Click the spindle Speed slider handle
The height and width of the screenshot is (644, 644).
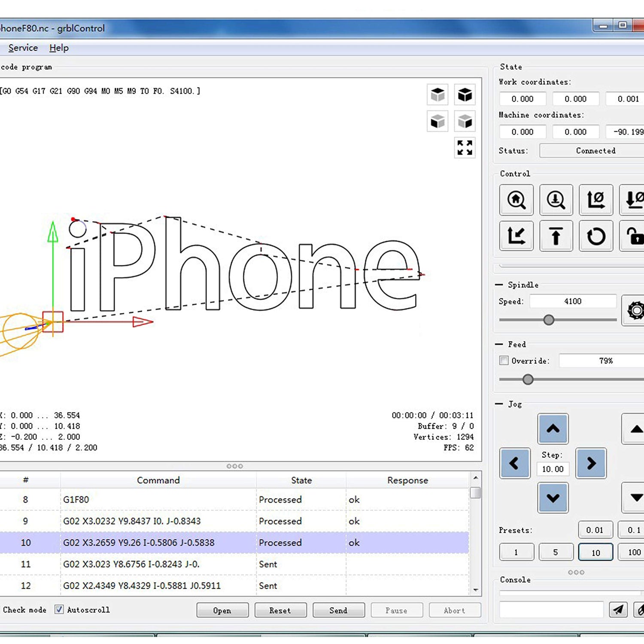coord(549,320)
